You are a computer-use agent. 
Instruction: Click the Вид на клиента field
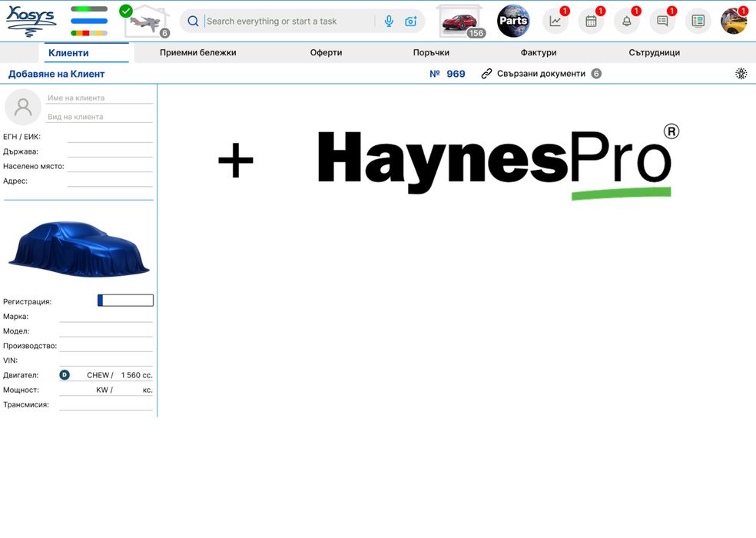tap(100, 117)
